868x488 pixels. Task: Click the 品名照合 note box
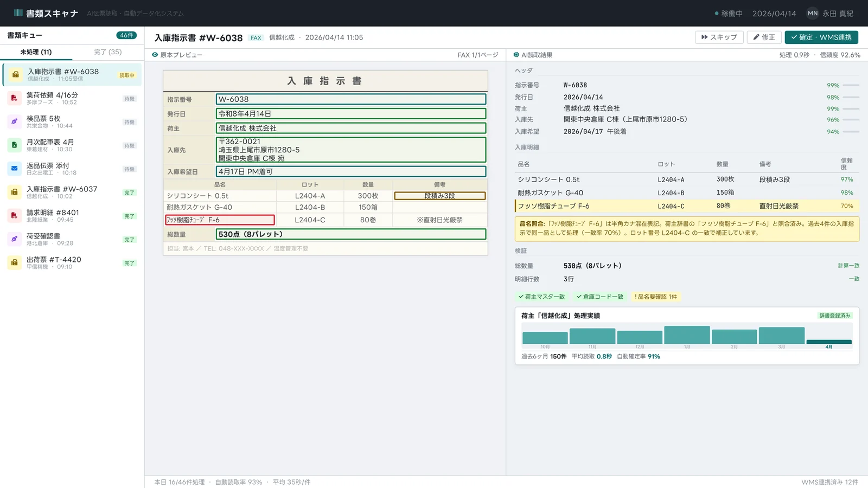click(687, 228)
